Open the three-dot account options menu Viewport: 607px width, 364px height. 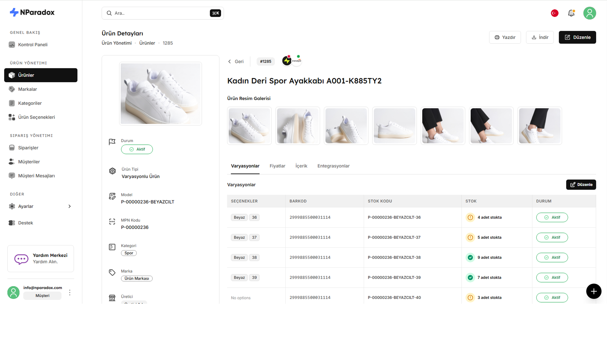point(70,292)
